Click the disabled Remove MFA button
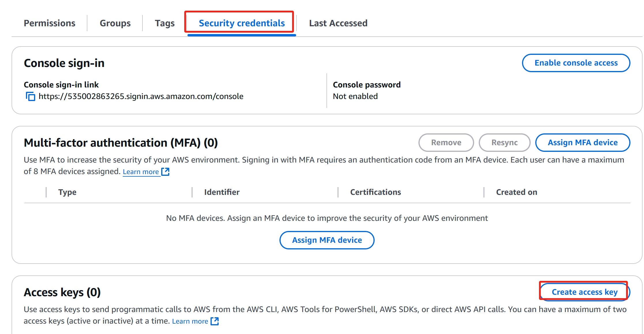Viewport: 644px width, 334px height. click(446, 143)
